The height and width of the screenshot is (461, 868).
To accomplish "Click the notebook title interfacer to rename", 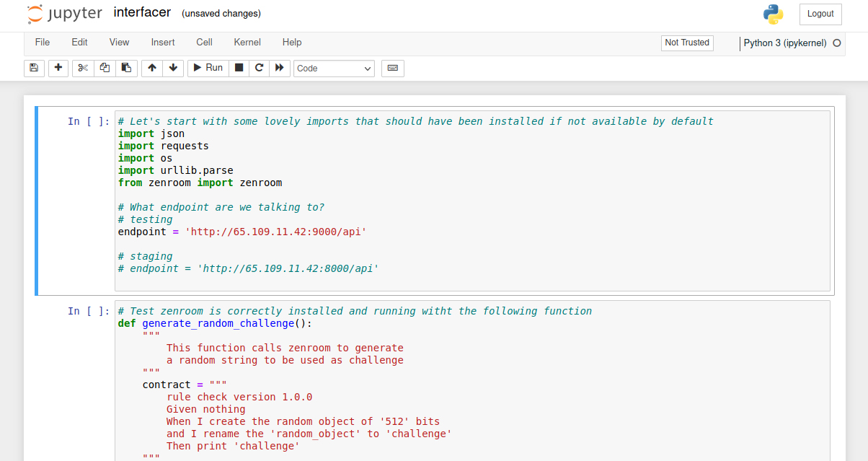I will (142, 13).
